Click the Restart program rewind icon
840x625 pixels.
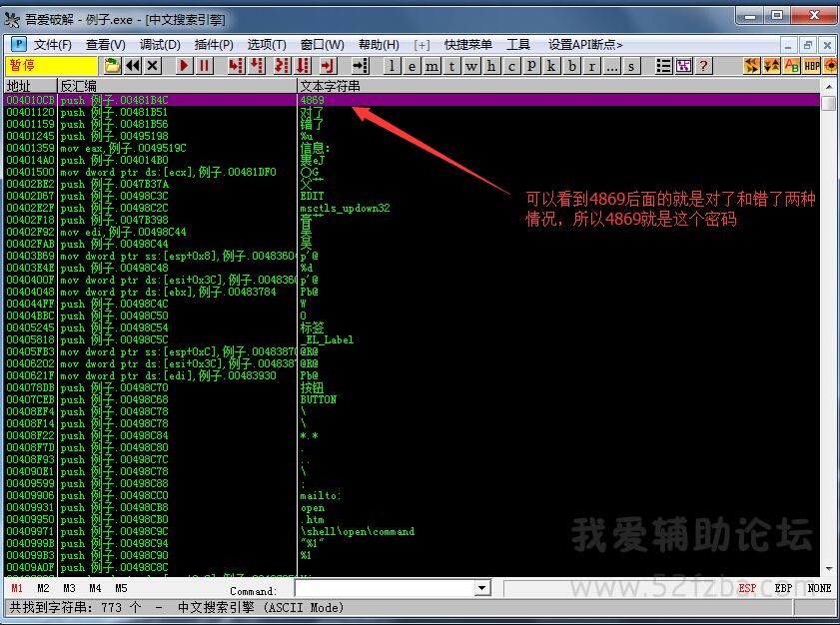133,66
